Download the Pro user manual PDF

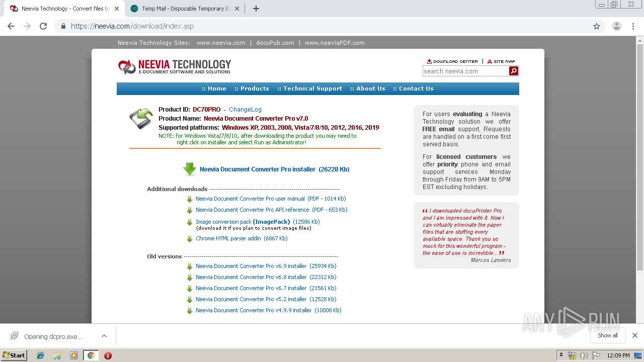pyautogui.click(x=271, y=199)
